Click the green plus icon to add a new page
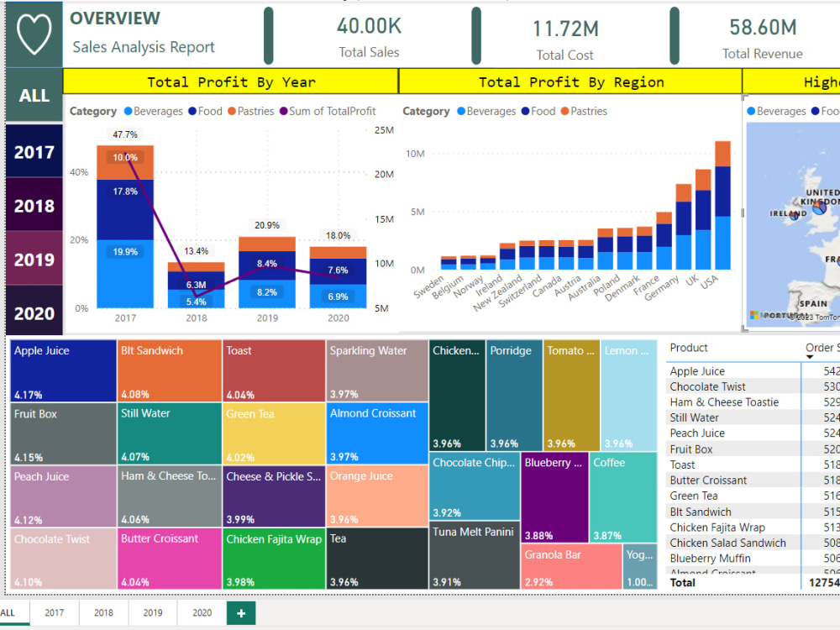Screen dimensions: 840x630 pos(241,613)
